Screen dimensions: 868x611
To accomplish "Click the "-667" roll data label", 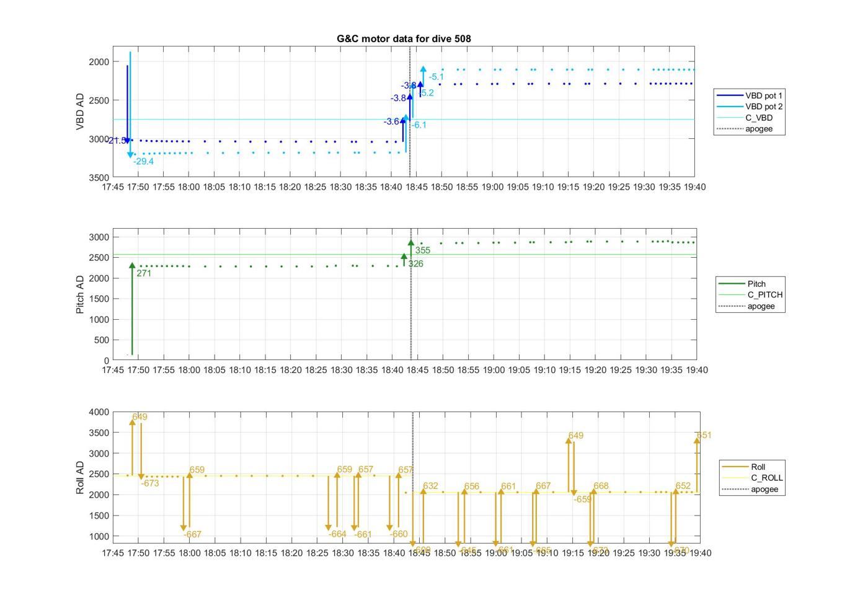I will [x=192, y=534].
